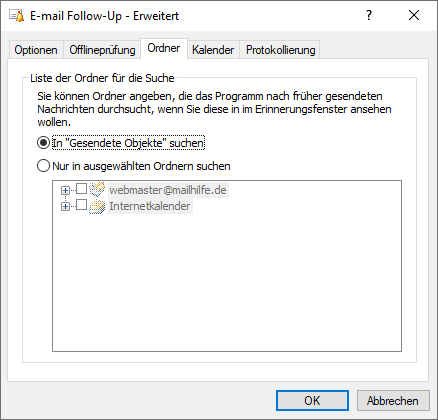The width and height of the screenshot is (438, 420).
Task: Close the E-mail Follow-Up dialog window
Action: pos(414,15)
